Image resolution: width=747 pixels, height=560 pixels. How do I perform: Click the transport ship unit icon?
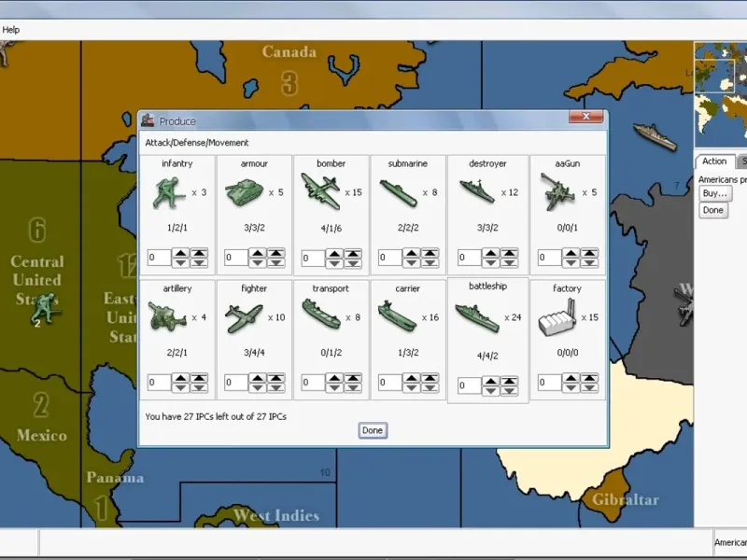(321, 315)
